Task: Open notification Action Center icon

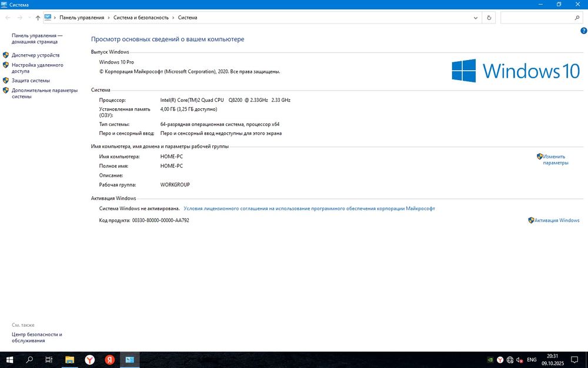Action: pyautogui.click(x=574, y=360)
